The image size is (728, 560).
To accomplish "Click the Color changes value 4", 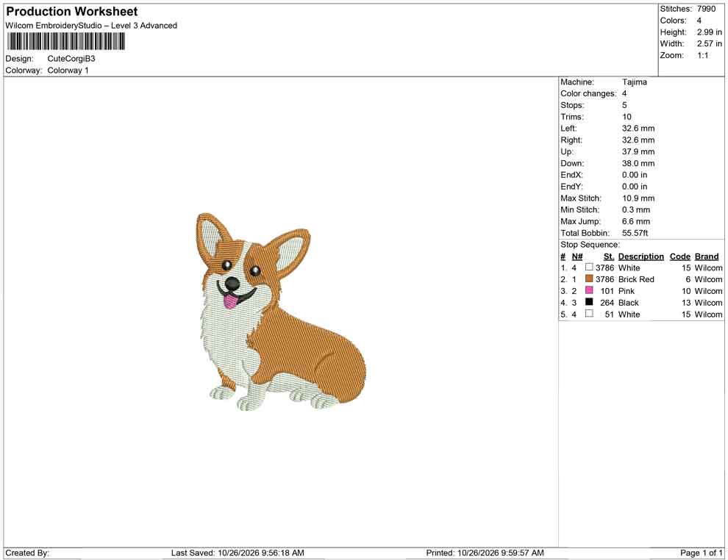I will tap(624, 94).
